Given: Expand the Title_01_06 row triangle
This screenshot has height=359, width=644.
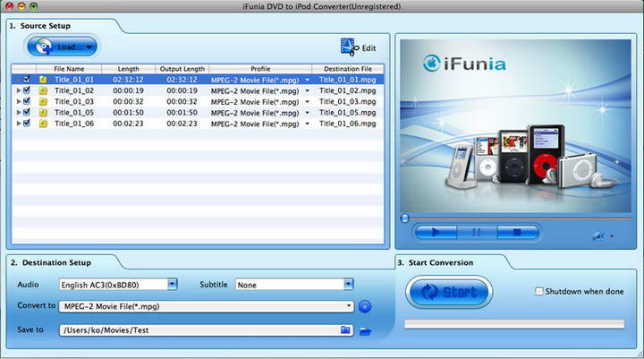Looking at the screenshot, I should [19, 124].
